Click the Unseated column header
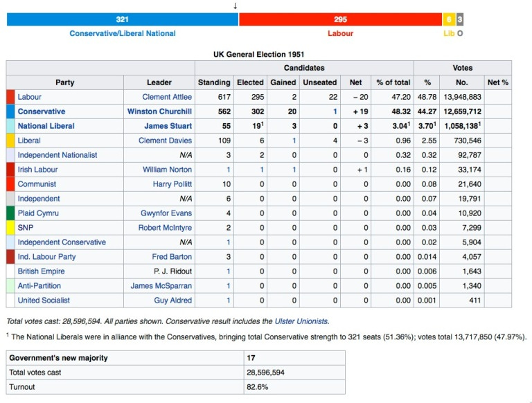Image resolution: width=532 pixels, height=403 pixels. pyautogui.click(x=320, y=82)
